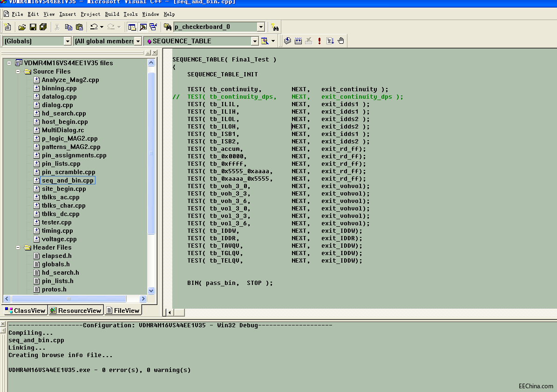This screenshot has height=392, width=557.
Task: Click the tb_continuity_dps commented code line
Action: 288,96
